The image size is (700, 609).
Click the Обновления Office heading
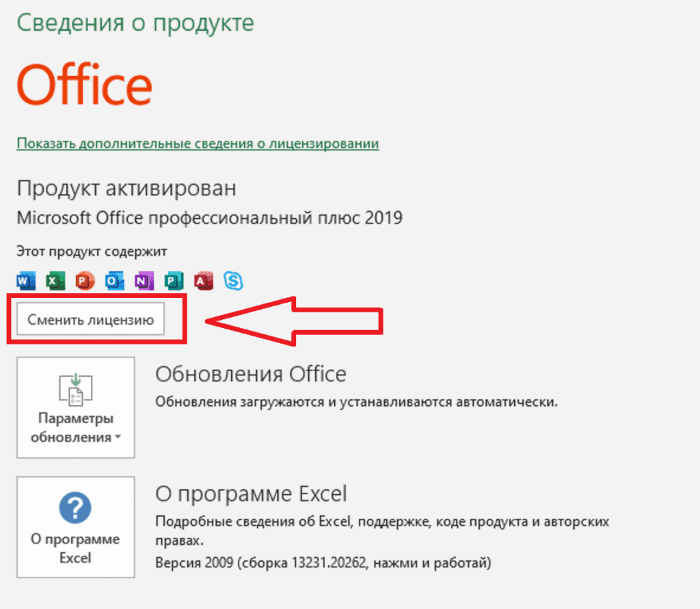coord(251,374)
